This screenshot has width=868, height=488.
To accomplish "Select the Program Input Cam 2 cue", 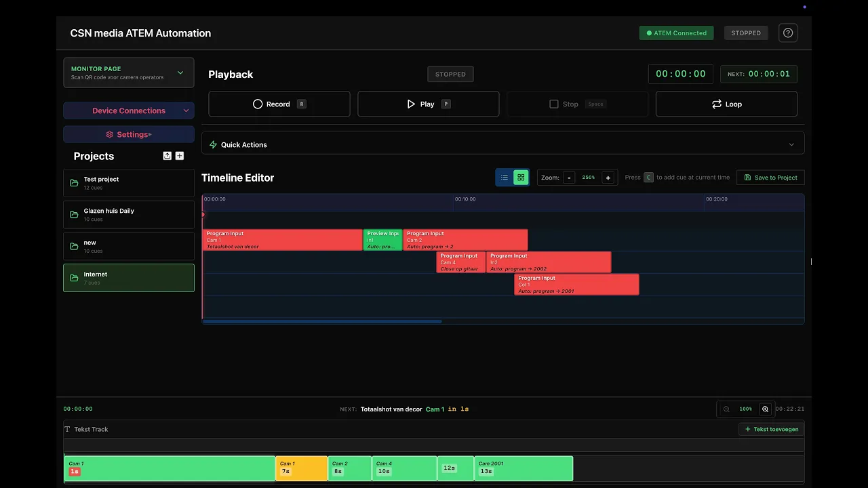I will point(465,240).
